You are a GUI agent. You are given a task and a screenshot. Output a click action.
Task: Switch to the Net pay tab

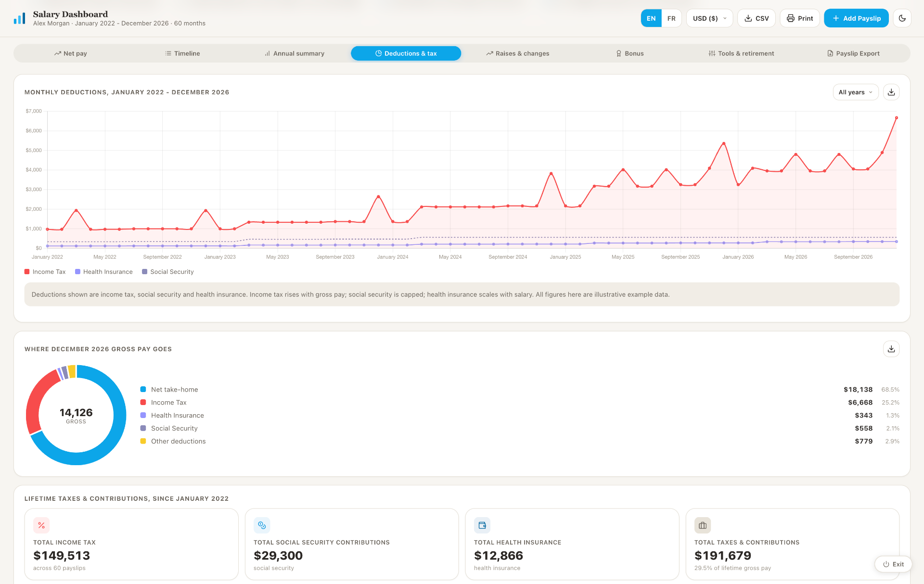(x=71, y=53)
